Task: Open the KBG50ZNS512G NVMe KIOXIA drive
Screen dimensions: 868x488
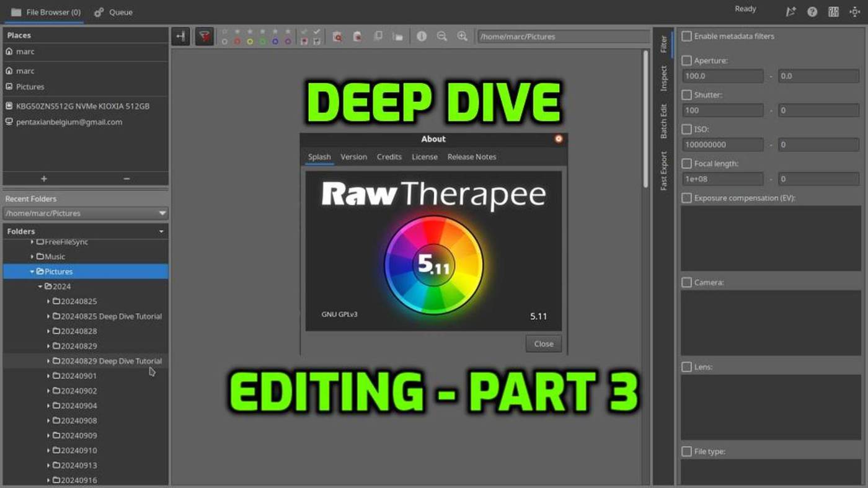Action: pyautogui.click(x=86, y=106)
